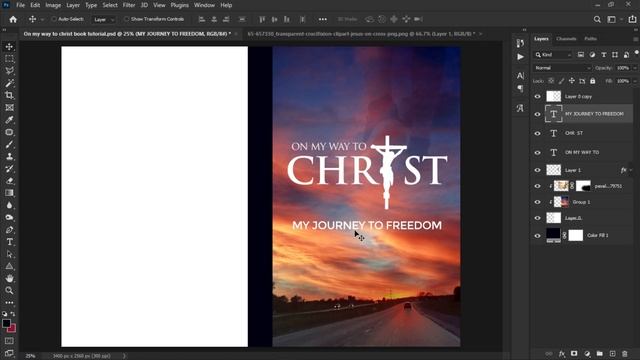Click the background color swatch
This screenshot has height=360, width=640.
pos(13,329)
